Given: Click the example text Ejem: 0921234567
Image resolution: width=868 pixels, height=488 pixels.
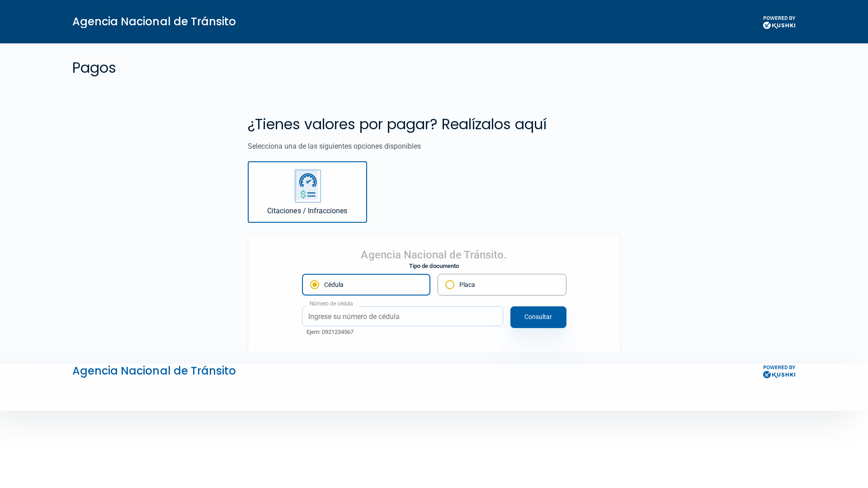Looking at the screenshot, I should (x=330, y=332).
